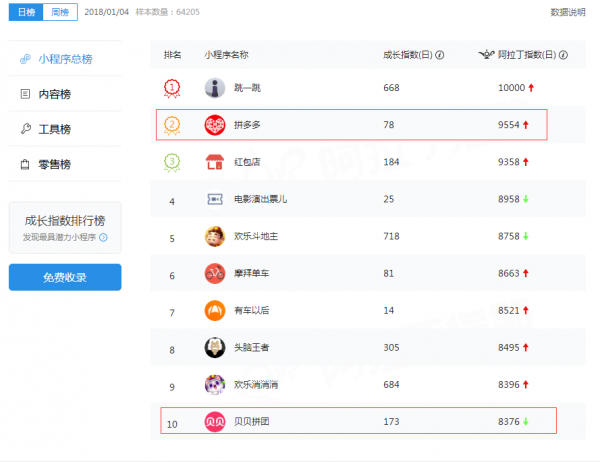This screenshot has width=600, height=462.
Task: Click the 贝贝拼团 pink app icon
Action: pos(215,421)
